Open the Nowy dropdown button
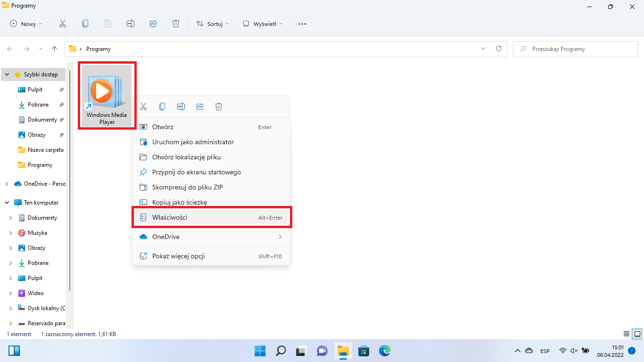 (x=26, y=24)
